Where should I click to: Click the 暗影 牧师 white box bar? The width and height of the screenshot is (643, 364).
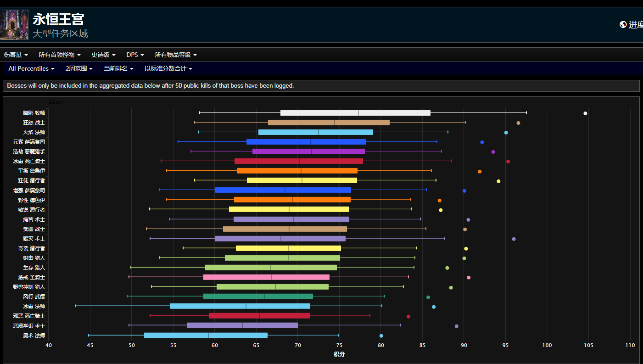(x=355, y=113)
